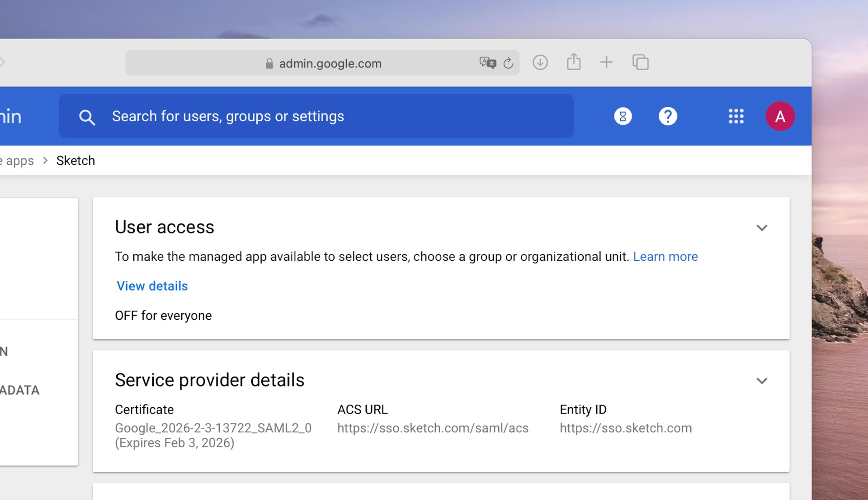Open the account avatar labeled A
This screenshot has width=868, height=500.
pos(780,116)
